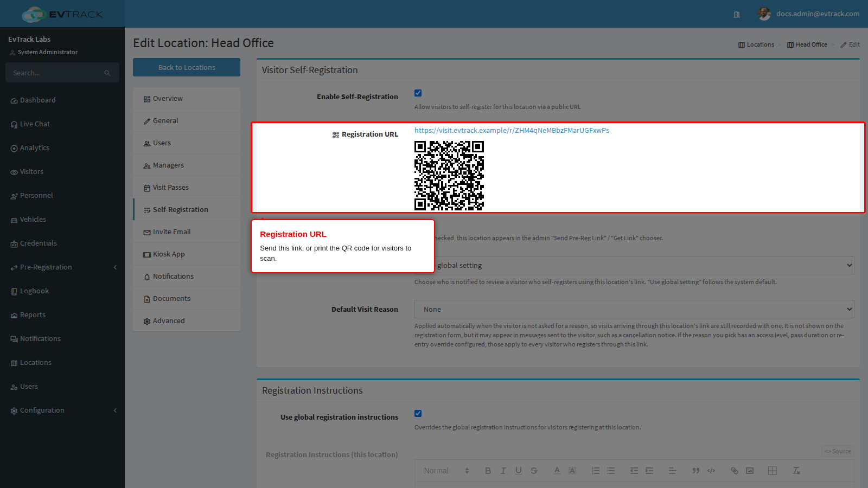Viewport: 868px width, 488px height.
Task: Toggle strikethrough in the instructions editor
Action: click(x=533, y=471)
